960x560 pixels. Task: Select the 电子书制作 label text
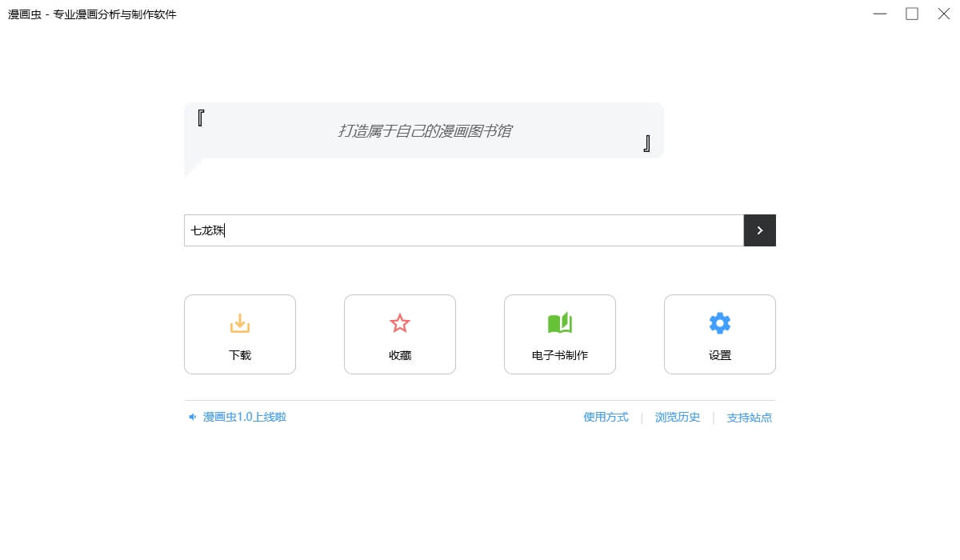pyautogui.click(x=560, y=355)
